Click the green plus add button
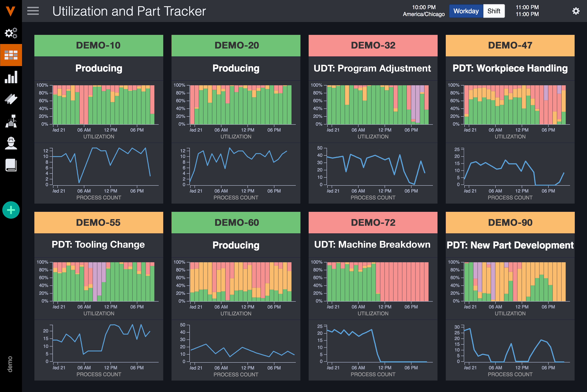Image resolution: width=587 pixels, height=392 pixels. [11, 210]
